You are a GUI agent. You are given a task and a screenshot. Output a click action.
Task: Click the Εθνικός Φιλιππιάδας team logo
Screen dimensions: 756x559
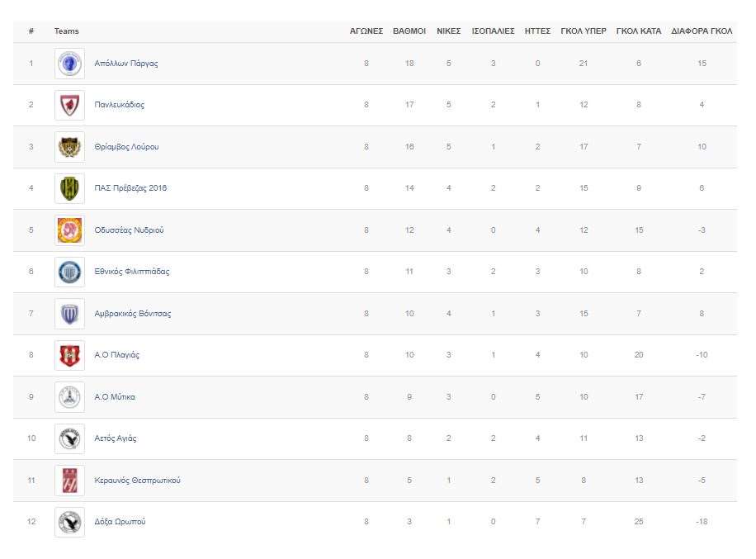click(69, 272)
